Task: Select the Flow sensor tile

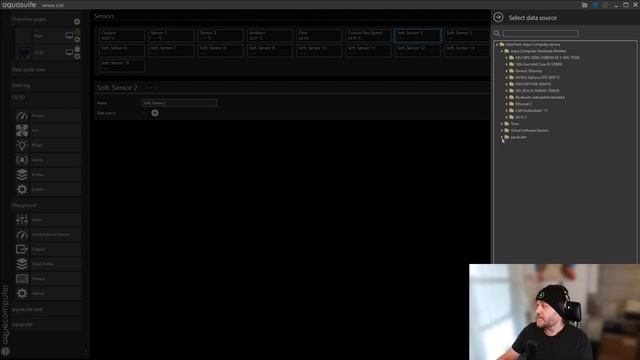Action: click(319, 36)
